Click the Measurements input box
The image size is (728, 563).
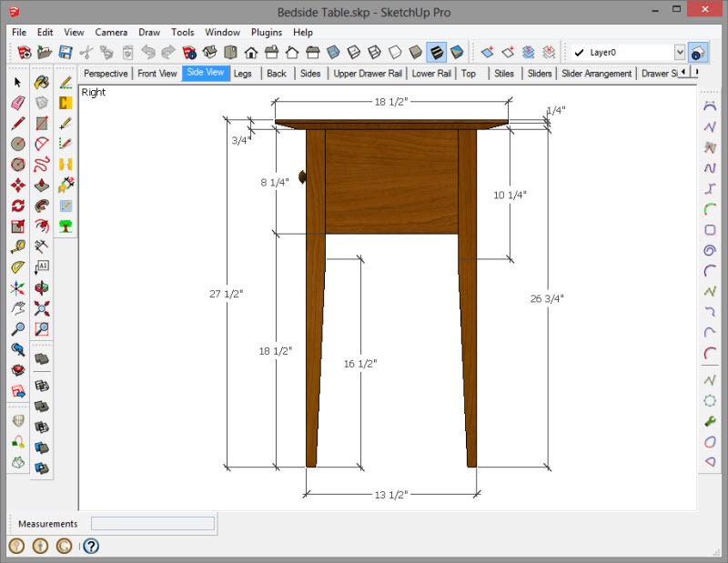click(x=153, y=524)
